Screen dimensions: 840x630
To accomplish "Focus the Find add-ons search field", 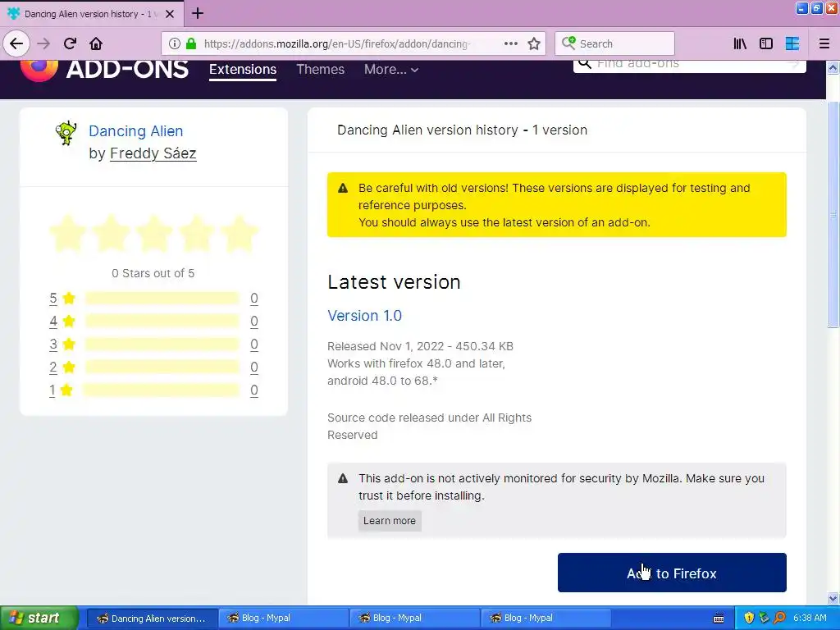I will [x=689, y=64].
